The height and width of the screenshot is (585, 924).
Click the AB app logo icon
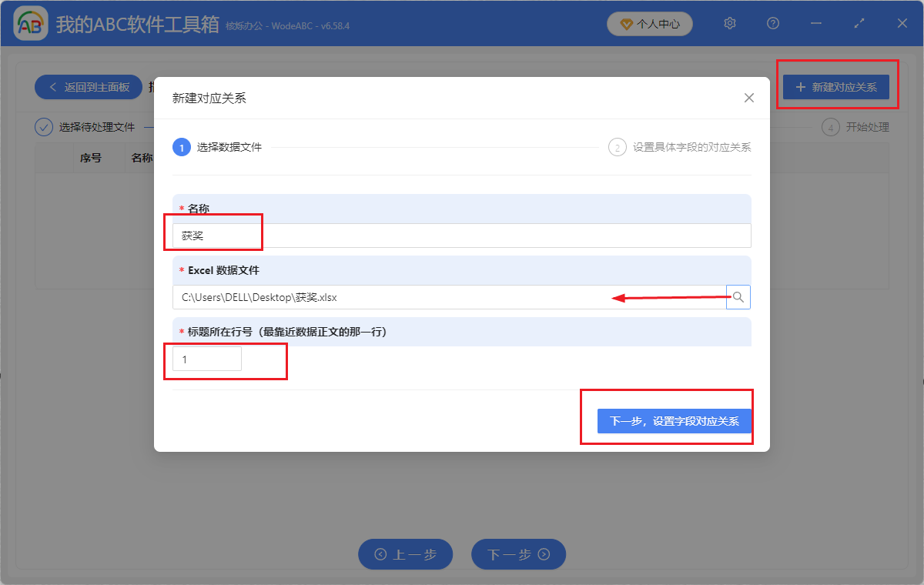[30, 23]
